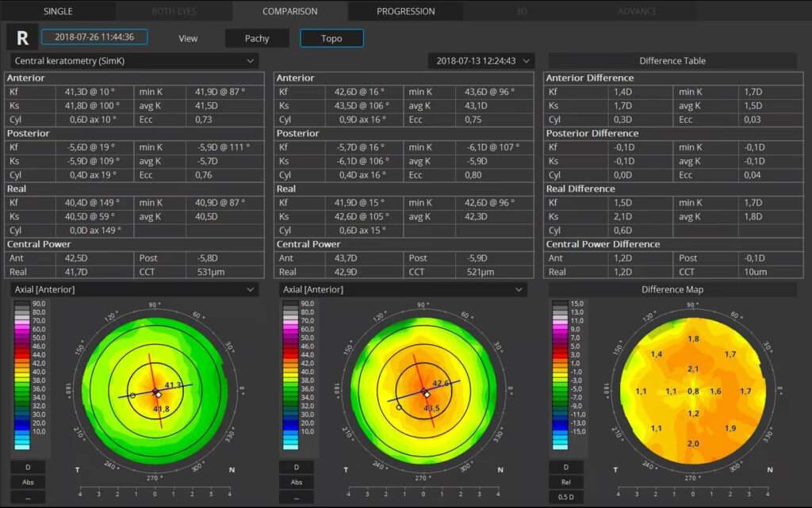Switch view to Pachy

point(257,38)
